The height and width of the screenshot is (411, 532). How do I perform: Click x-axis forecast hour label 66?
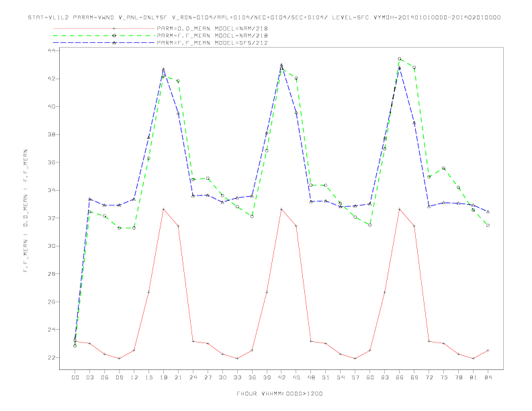click(x=400, y=377)
